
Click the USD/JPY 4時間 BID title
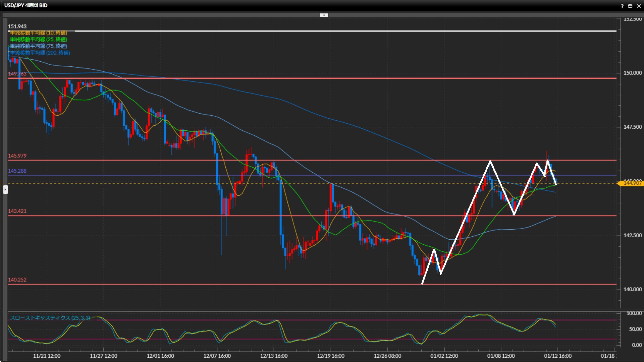(x=26, y=5)
